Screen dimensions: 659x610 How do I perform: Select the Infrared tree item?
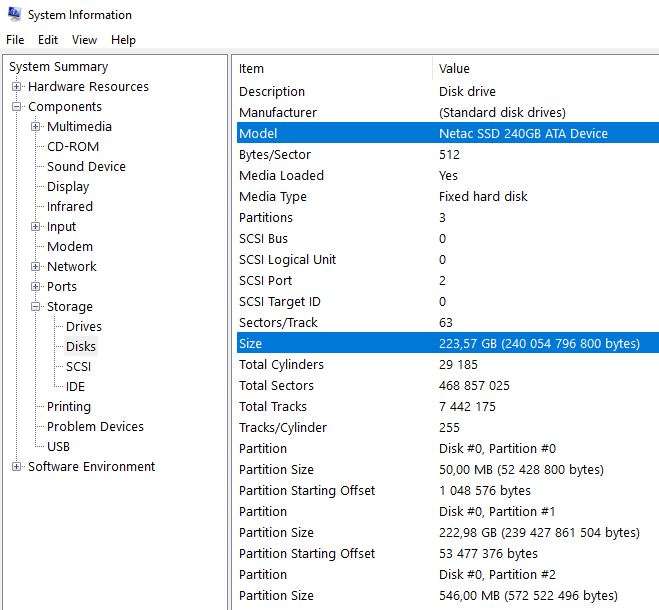pos(70,206)
